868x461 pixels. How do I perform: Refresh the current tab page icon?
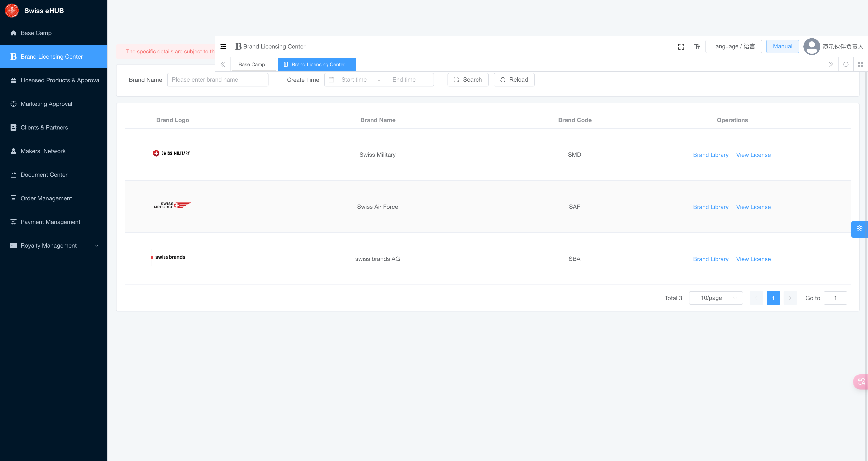coord(846,64)
